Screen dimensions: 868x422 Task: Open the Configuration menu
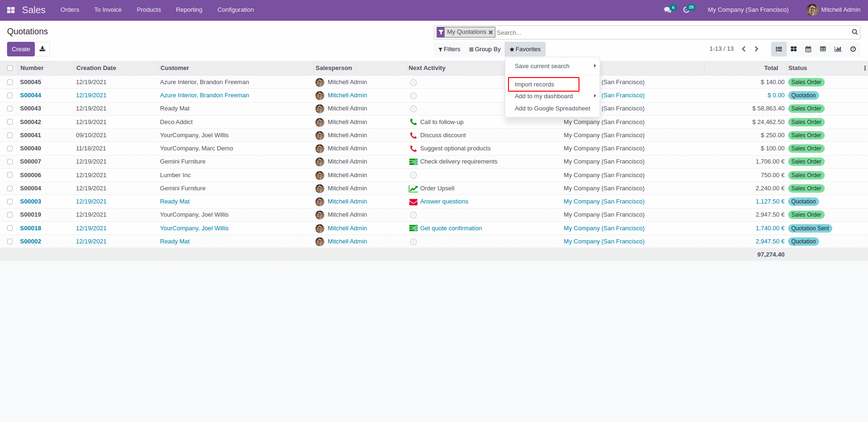235,10
